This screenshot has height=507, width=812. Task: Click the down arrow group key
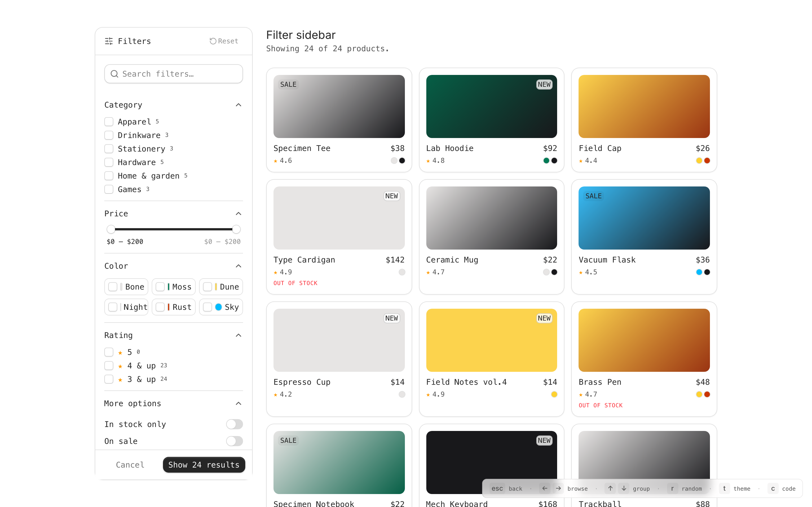(x=624, y=488)
